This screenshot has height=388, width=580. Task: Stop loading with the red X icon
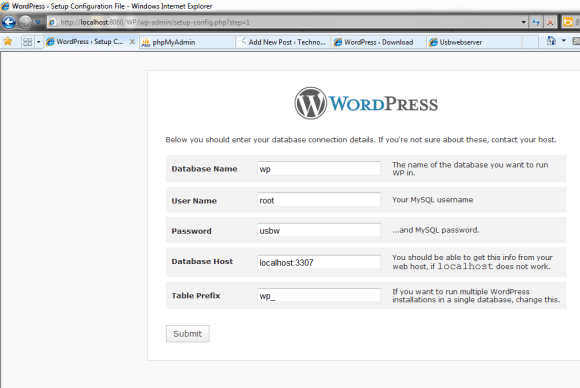[x=550, y=22]
